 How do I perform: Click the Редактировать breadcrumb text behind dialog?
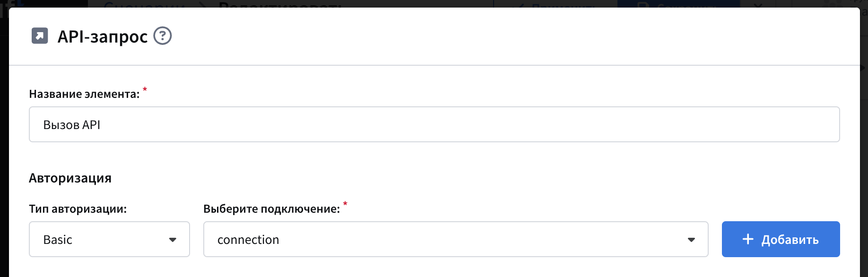click(280, 5)
